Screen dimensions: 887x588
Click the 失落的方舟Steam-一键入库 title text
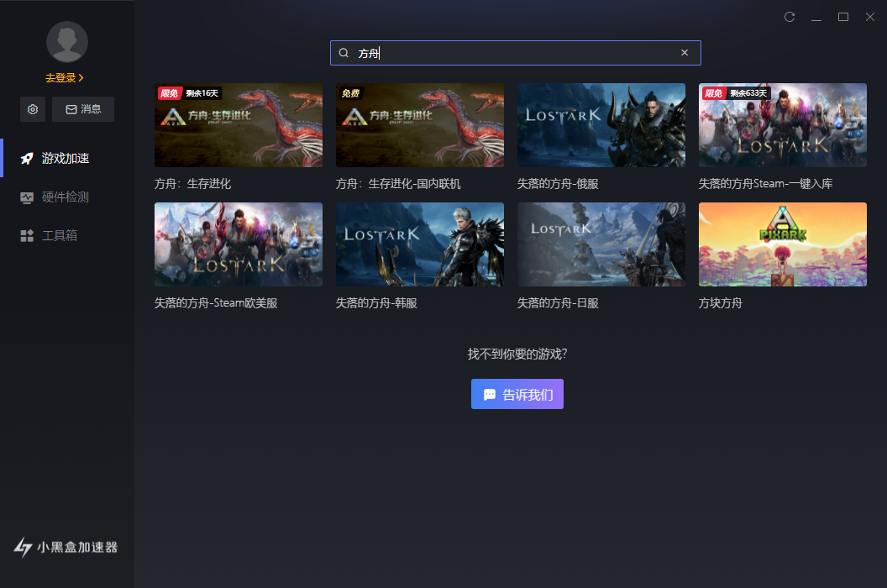pyautogui.click(x=765, y=184)
